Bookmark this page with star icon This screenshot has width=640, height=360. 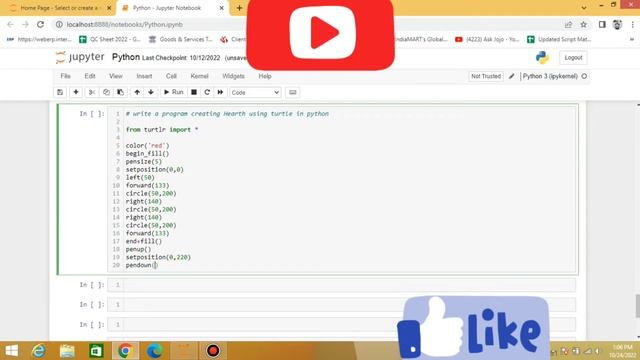point(584,24)
